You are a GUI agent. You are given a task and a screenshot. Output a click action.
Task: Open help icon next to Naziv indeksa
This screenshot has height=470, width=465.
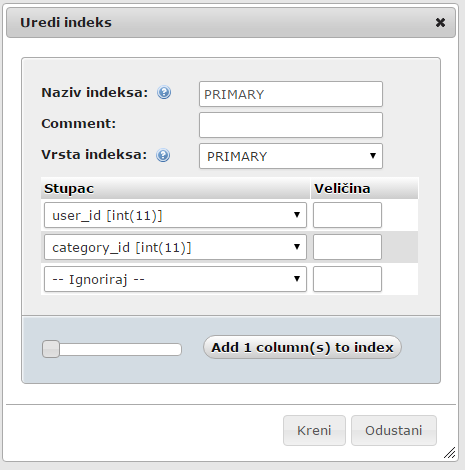[164, 92]
